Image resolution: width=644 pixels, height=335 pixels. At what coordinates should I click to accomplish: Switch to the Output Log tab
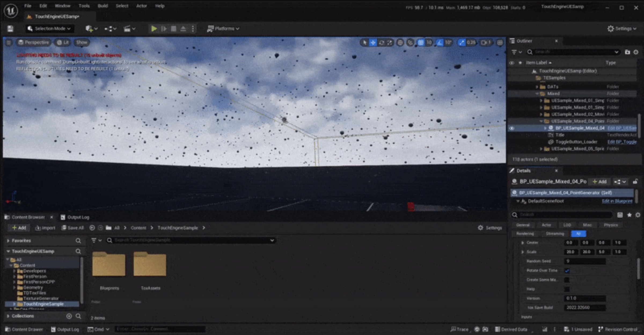point(78,217)
